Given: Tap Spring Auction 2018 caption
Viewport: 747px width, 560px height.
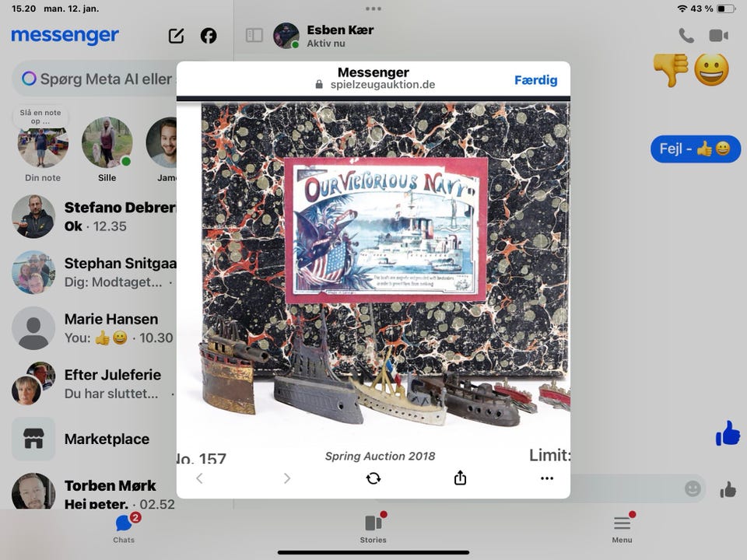Looking at the screenshot, I should [380, 457].
